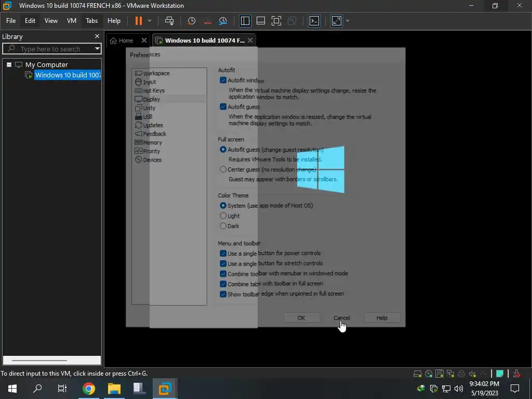Select Hot Keys in Preferences list

click(x=154, y=90)
